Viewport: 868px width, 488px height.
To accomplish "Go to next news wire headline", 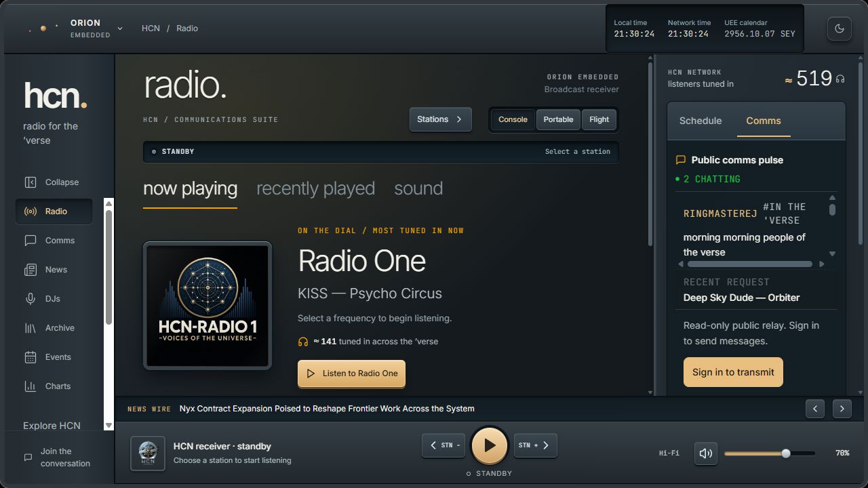I will 842,409.
